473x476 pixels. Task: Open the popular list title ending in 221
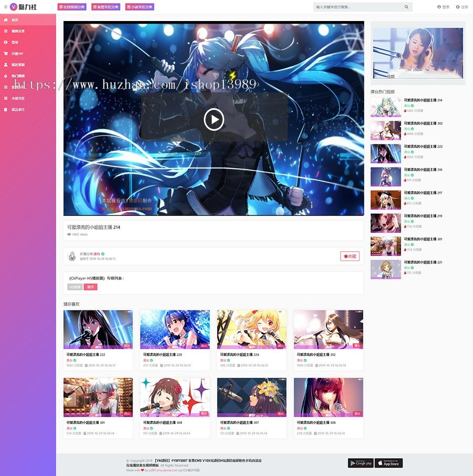point(423,262)
